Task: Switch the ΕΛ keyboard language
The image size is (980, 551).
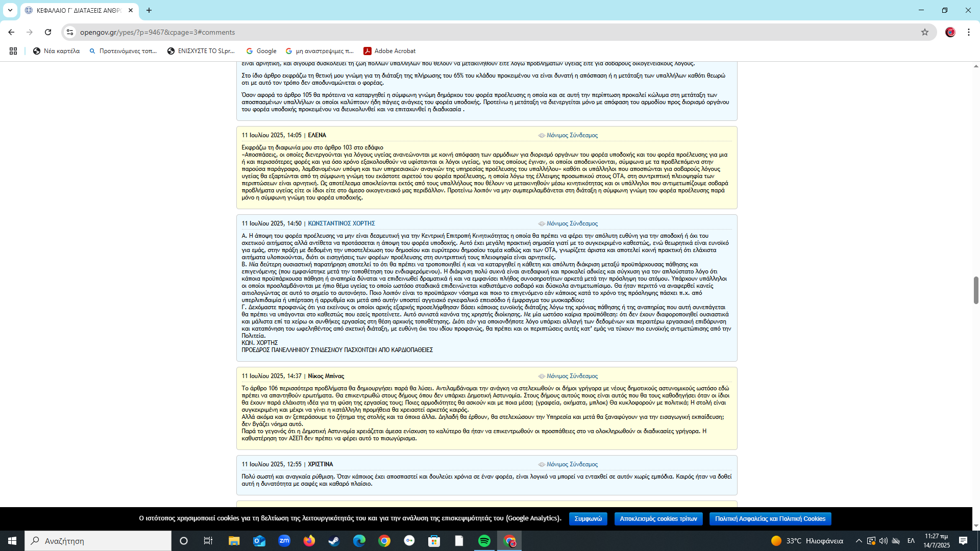Action: click(911, 541)
